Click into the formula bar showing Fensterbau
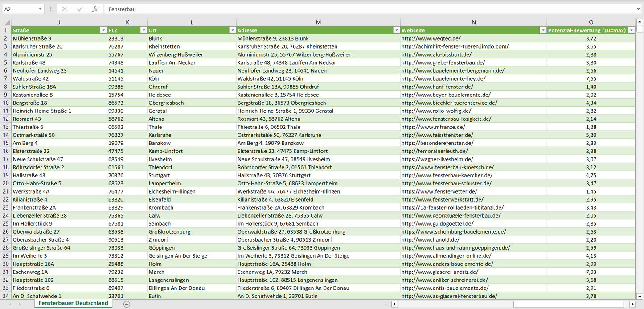The image size is (644, 309). pyautogui.click(x=357, y=9)
